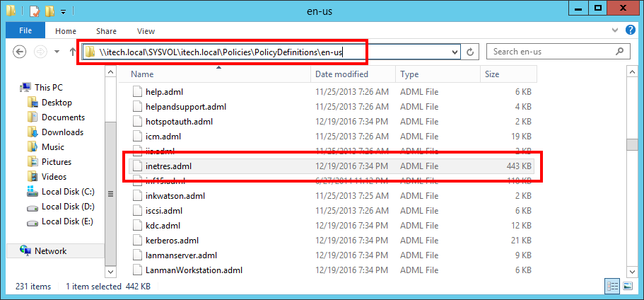Open Customize Quick Access Toolbar dropdown
This screenshot has width=644, height=300.
[x=63, y=12]
